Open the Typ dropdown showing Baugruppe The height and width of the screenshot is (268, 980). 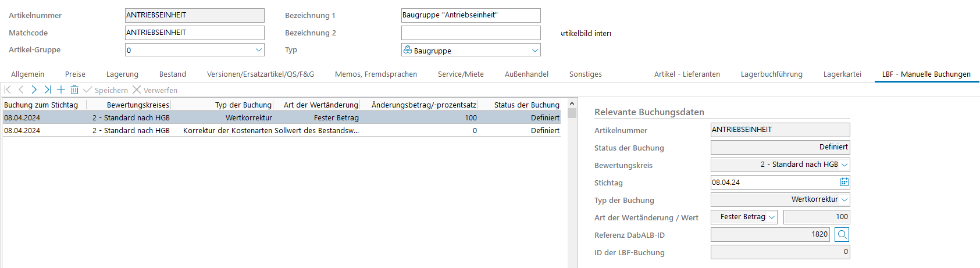[535, 51]
